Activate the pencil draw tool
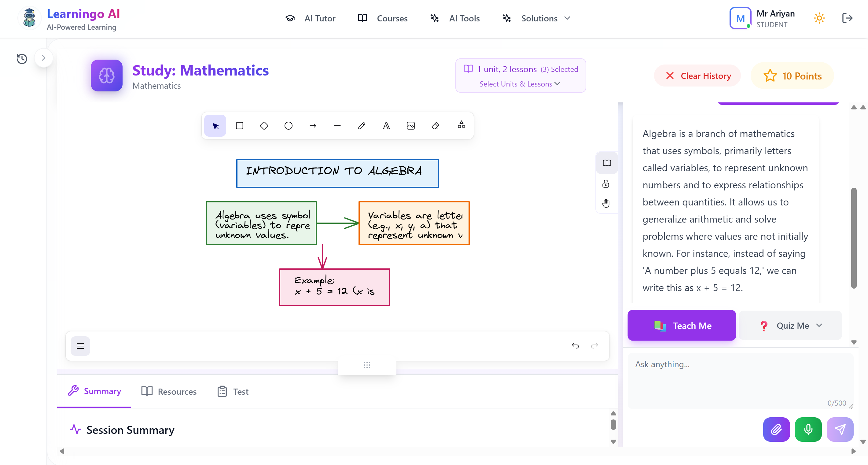 [x=362, y=126]
